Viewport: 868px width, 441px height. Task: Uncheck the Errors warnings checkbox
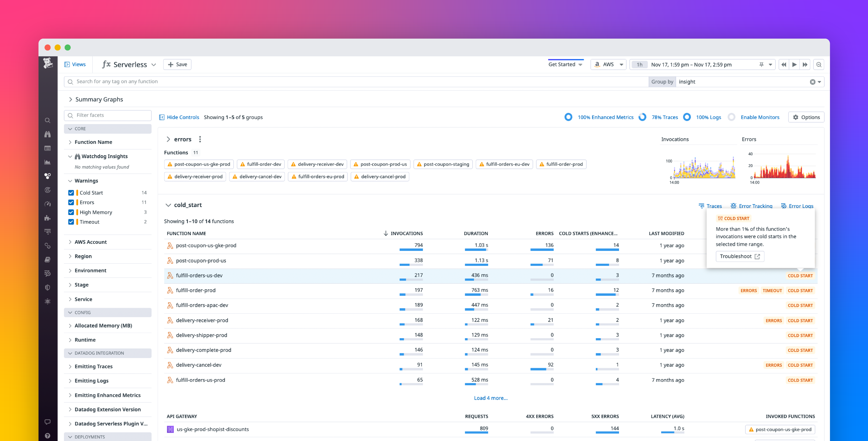[x=71, y=202]
